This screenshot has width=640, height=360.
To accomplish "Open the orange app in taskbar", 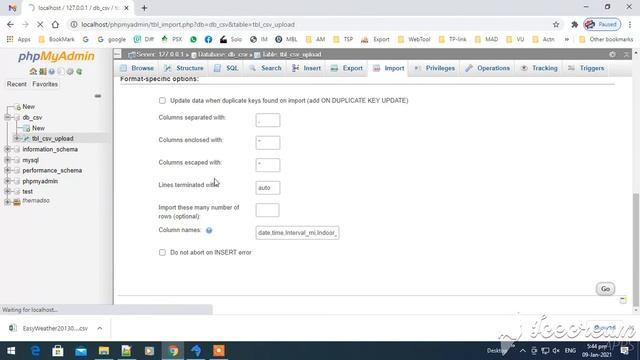I will [x=219, y=351].
